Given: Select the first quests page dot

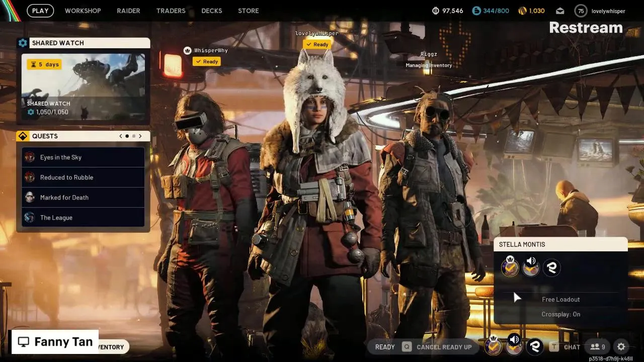Looking at the screenshot, I should (x=127, y=136).
